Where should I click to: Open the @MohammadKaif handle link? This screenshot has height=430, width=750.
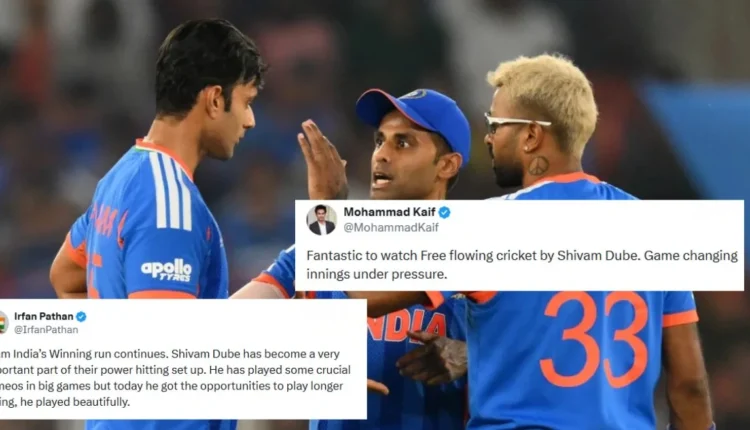(391, 228)
